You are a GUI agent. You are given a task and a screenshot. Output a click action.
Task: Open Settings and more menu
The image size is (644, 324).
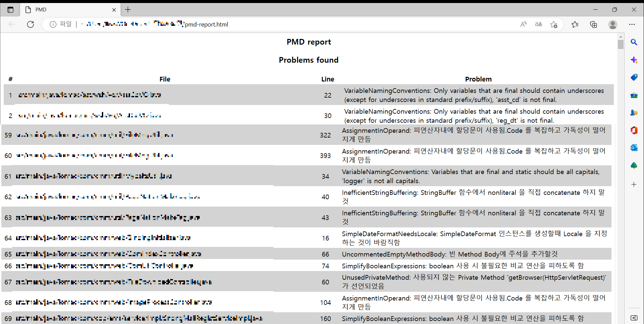coord(632,24)
